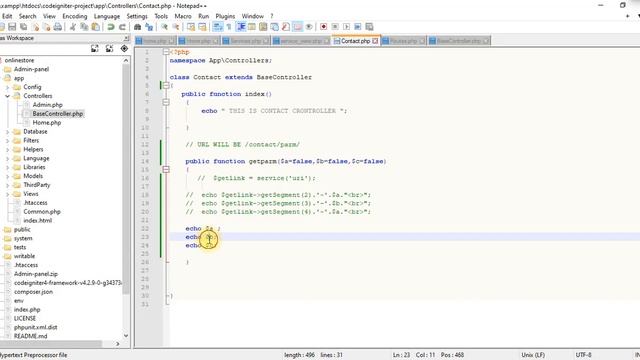Click Expand All folders icon in Workspace panel
This screenshot has height=360, width=640.
click(95, 49)
